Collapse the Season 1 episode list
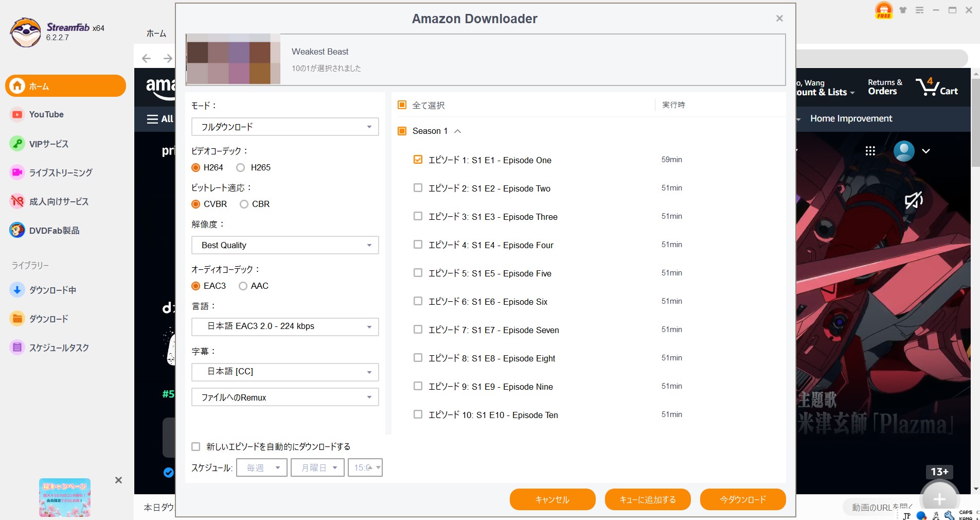The height and width of the screenshot is (520, 980). [457, 131]
